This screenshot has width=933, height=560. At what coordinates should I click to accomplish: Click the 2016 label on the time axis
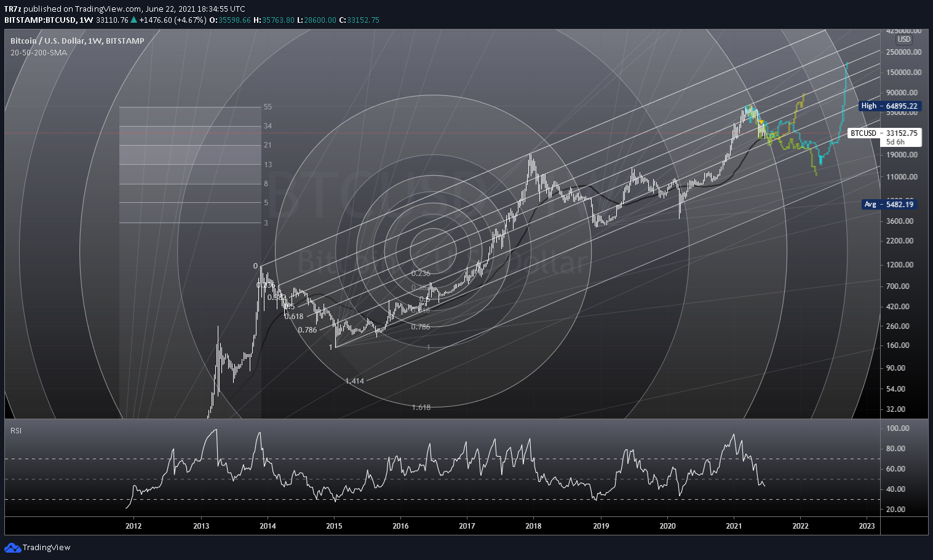click(400, 526)
